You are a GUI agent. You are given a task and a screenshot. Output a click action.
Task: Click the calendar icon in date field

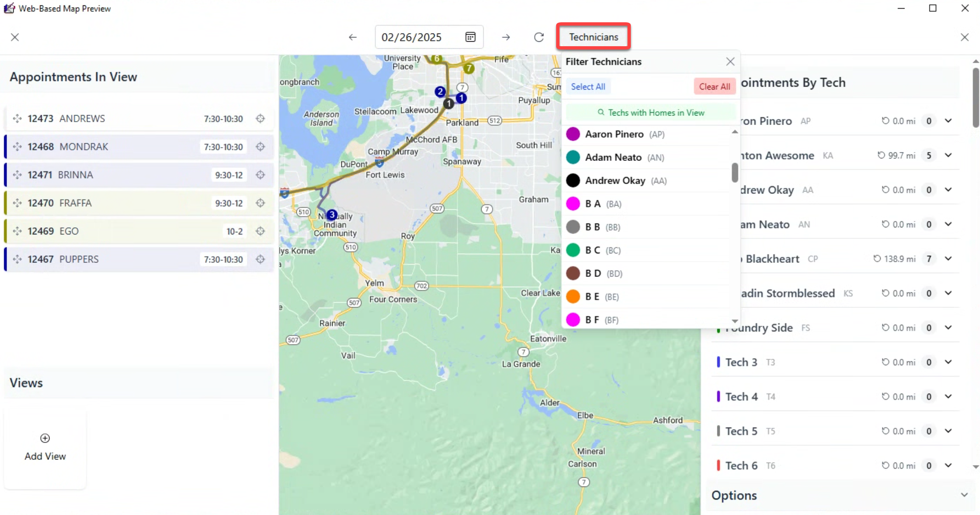pyautogui.click(x=470, y=37)
